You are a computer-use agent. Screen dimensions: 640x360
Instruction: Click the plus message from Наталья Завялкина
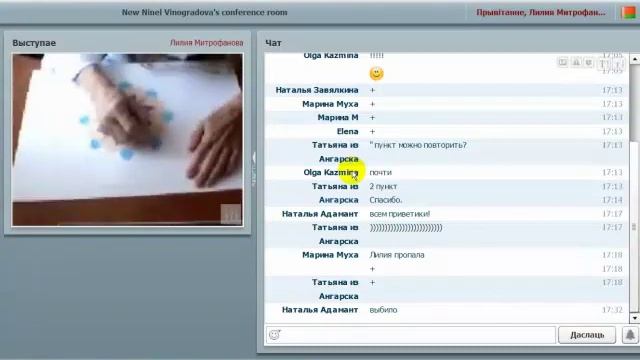tap(372, 90)
